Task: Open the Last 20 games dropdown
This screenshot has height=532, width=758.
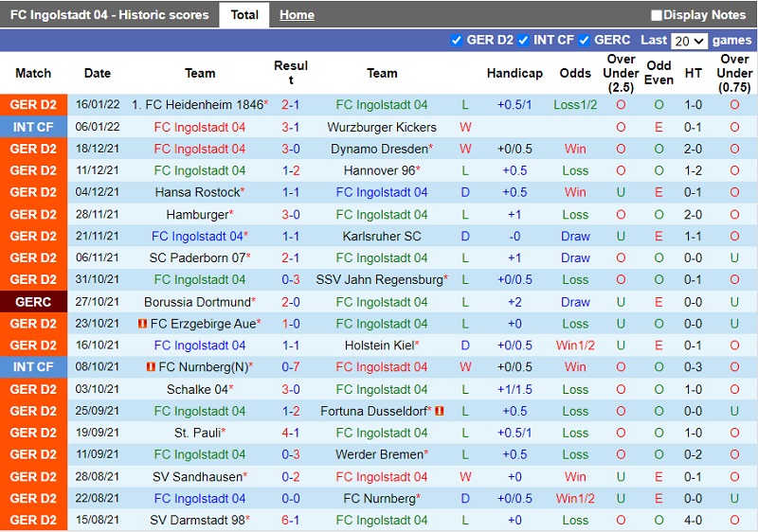Action: [x=689, y=41]
